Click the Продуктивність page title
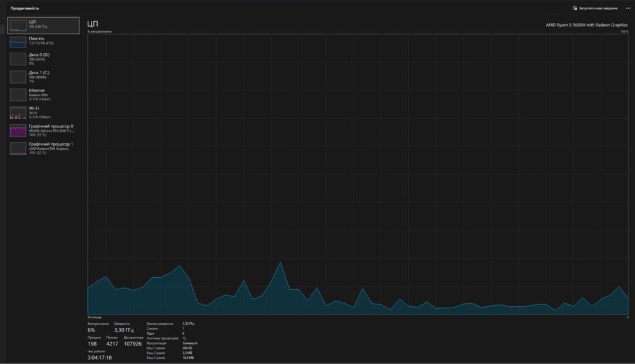This screenshot has width=635, height=364. coord(25,8)
